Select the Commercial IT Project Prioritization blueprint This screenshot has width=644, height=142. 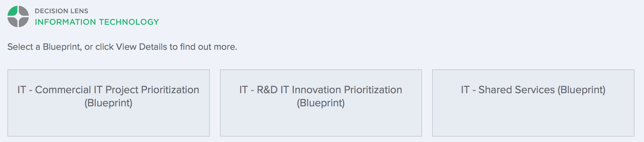click(x=108, y=103)
